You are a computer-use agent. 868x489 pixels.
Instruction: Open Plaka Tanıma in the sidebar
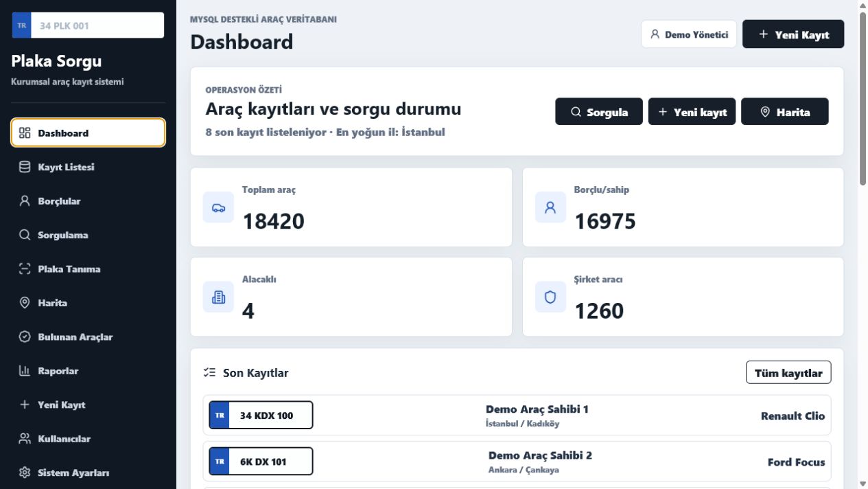(88, 269)
